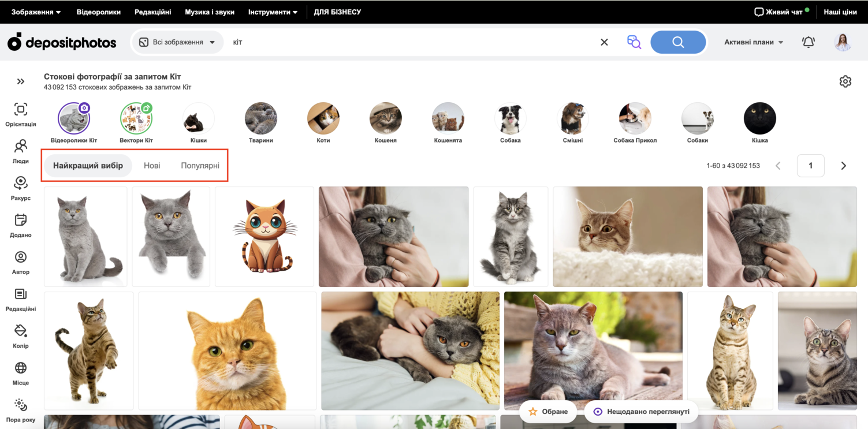Screen dimensions: 868x429
Task: Open search by image icon
Action: tap(634, 42)
